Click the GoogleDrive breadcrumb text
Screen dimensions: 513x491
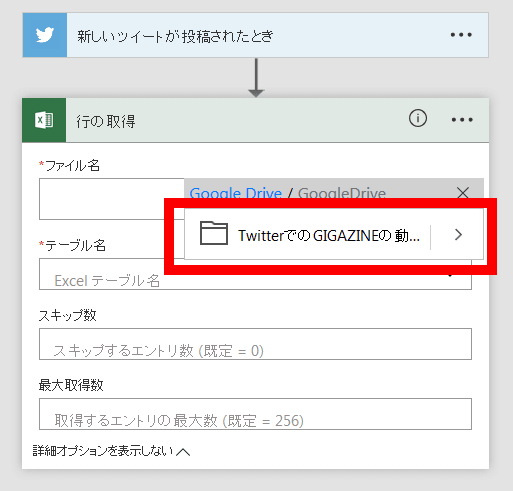[x=342, y=193]
